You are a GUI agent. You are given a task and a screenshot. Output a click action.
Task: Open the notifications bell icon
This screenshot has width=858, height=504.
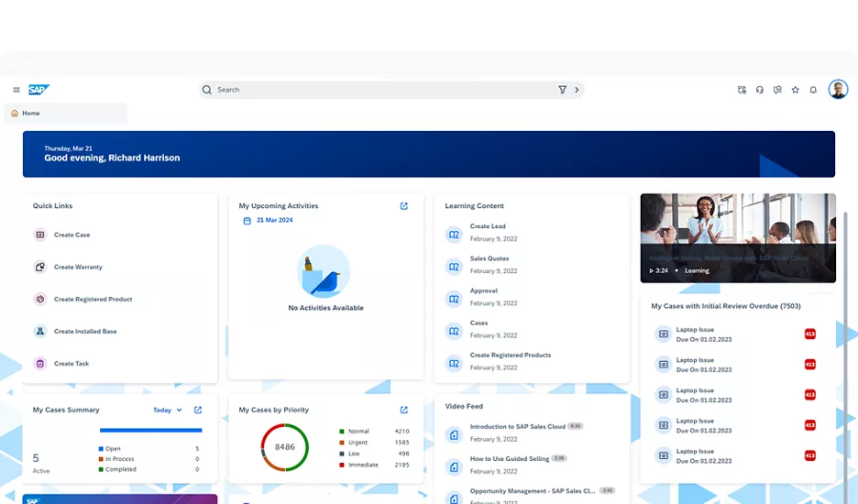pyautogui.click(x=813, y=90)
